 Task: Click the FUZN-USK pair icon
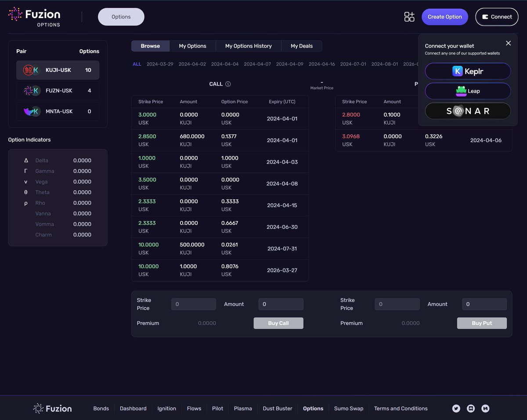coord(32,91)
